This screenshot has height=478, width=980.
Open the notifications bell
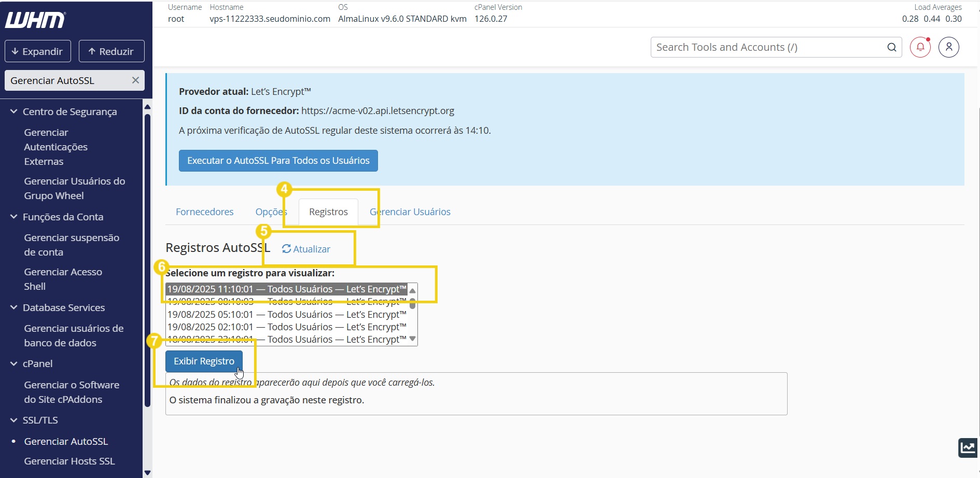(x=920, y=47)
